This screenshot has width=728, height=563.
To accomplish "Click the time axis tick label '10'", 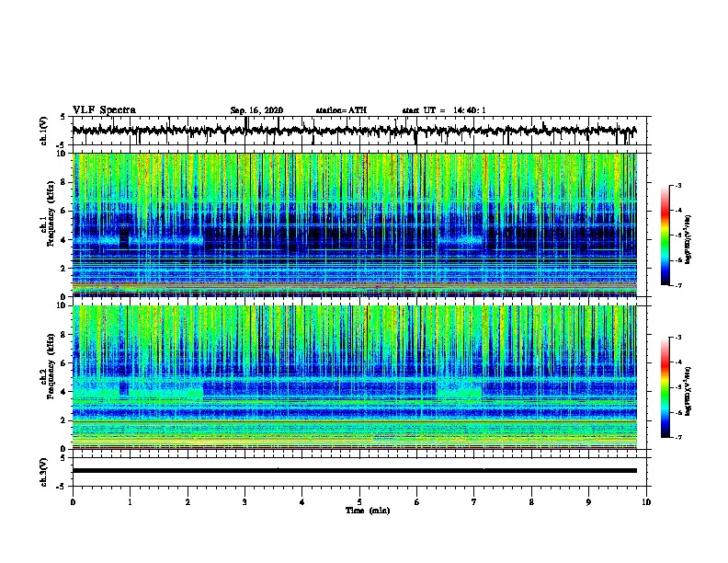I will coord(646,502).
